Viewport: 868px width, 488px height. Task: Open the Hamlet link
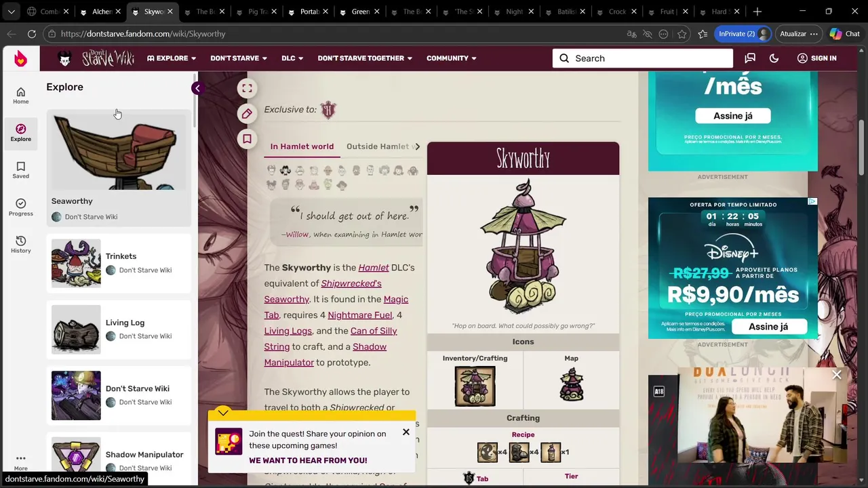coord(374,268)
